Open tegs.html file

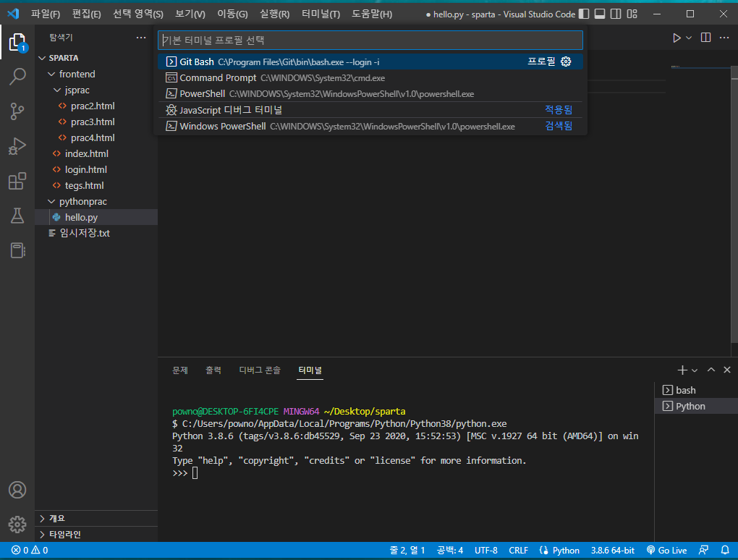[96, 185]
